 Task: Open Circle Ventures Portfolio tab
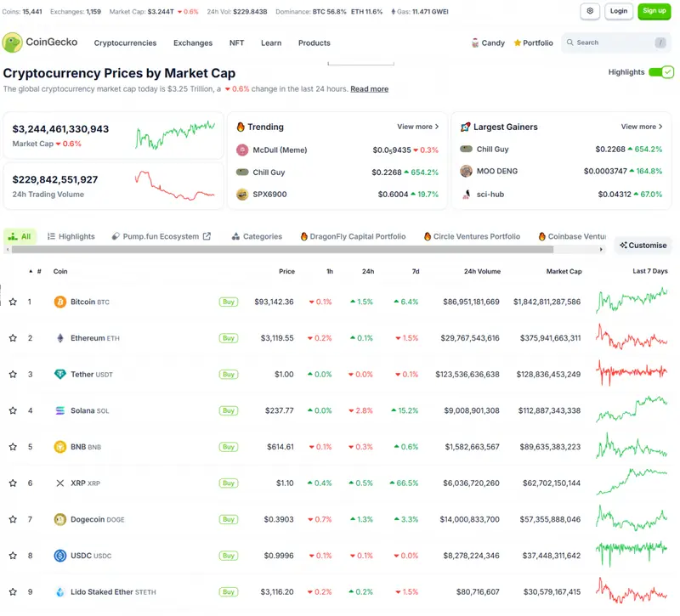[x=472, y=236]
